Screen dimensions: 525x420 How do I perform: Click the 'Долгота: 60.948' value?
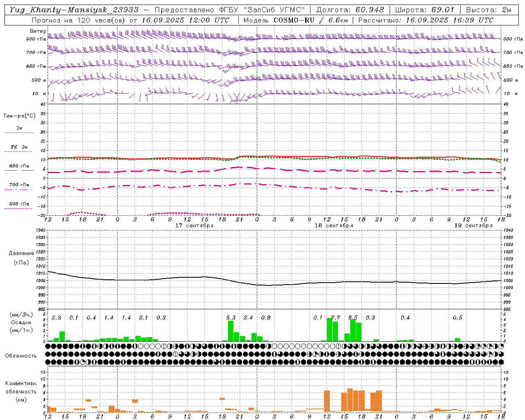[350, 10]
